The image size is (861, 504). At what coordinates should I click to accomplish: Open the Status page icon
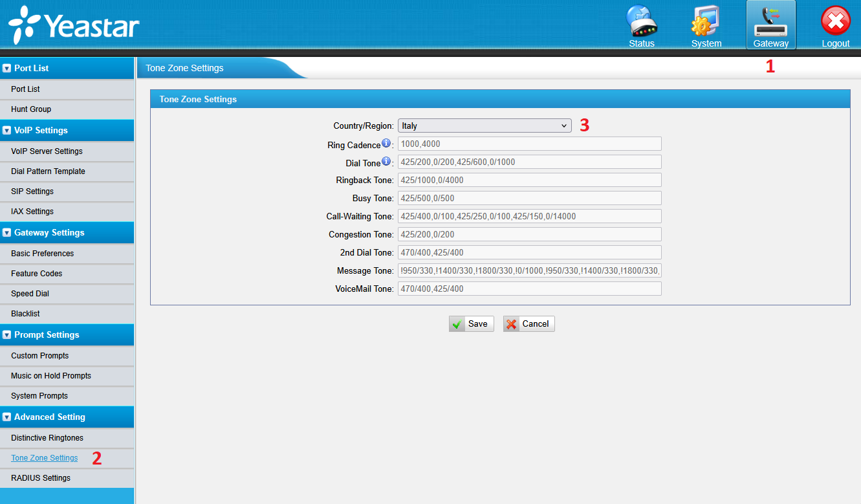click(641, 26)
